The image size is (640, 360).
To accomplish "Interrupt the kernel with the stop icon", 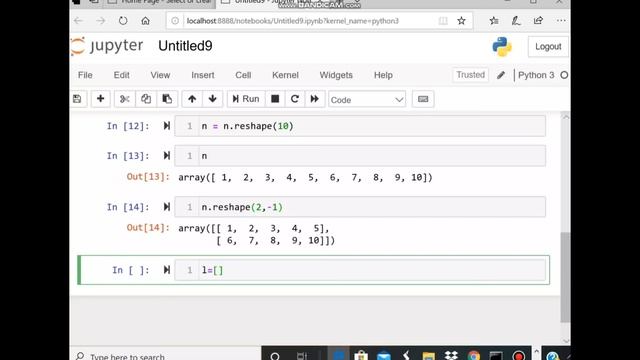I will (275, 99).
